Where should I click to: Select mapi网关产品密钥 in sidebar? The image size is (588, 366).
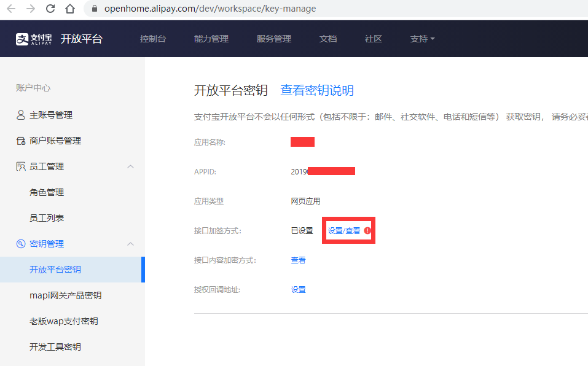pyautogui.click(x=66, y=295)
